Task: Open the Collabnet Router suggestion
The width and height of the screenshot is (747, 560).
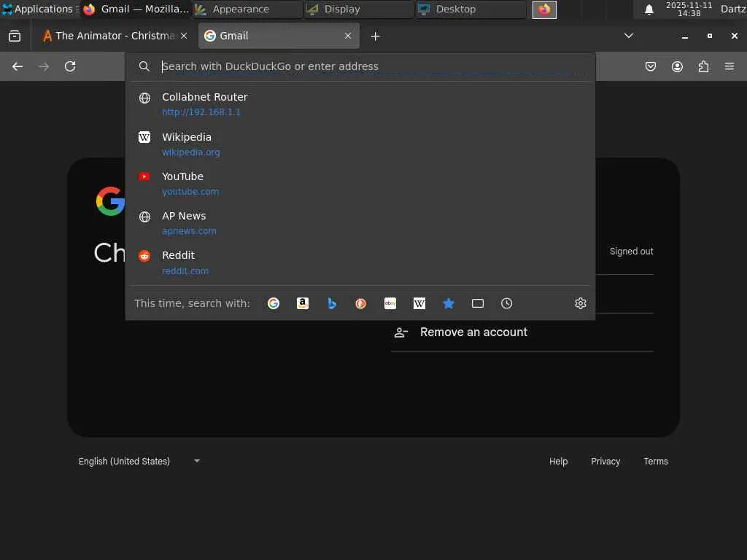Action: pyautogui.click(x=360, y=104)
